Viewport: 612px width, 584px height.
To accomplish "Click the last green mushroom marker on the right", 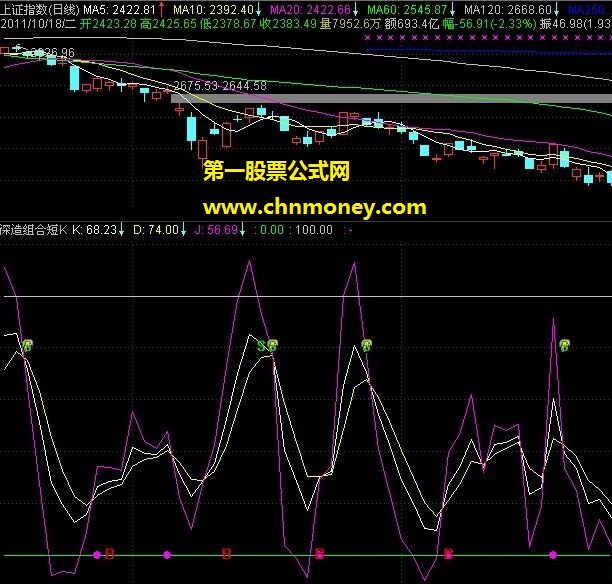I will 564,345.
